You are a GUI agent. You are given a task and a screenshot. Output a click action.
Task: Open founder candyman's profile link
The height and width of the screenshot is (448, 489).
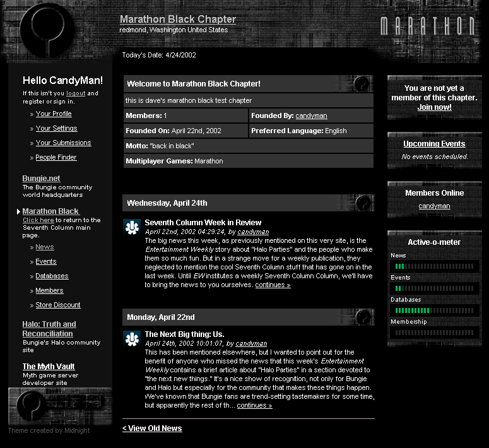tap(311, 115)
